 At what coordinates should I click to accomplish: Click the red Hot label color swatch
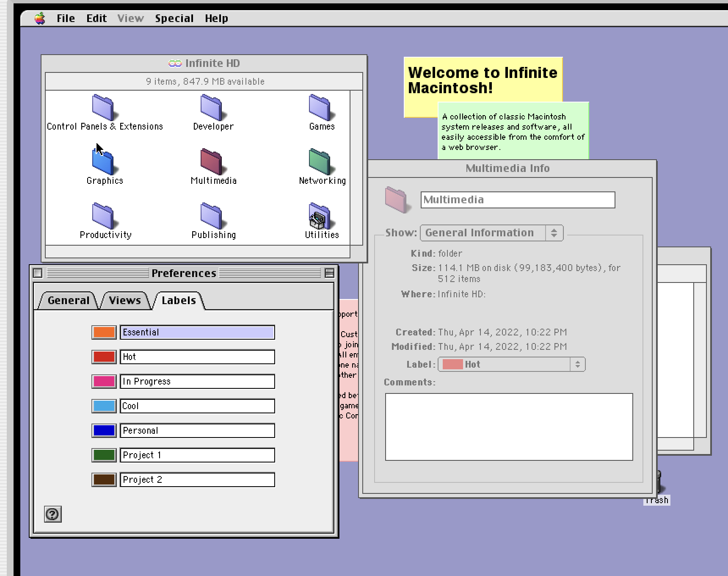click(x=104, y=357)
